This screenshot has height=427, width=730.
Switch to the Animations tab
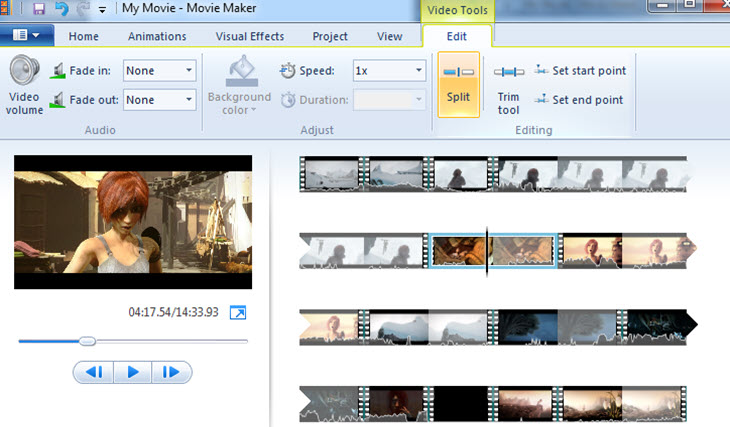pos(157,36)
